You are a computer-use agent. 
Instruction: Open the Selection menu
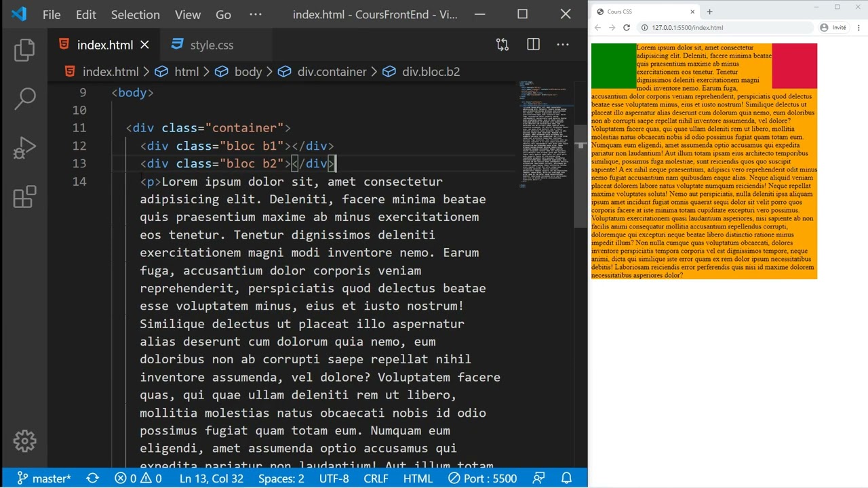click(136, 14)
